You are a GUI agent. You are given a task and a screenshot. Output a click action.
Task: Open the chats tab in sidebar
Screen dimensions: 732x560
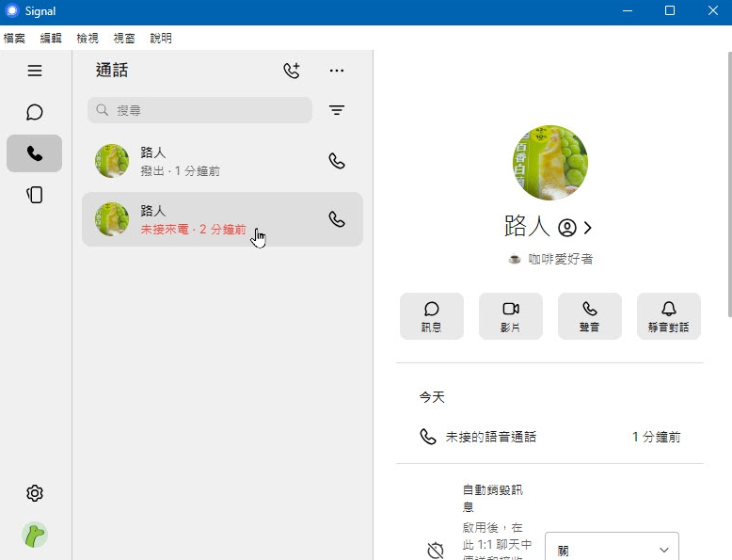(35, 113)
